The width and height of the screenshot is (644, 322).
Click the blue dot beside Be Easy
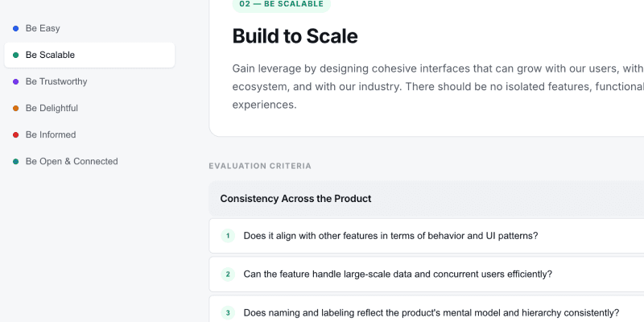click(x=16, y=28)
